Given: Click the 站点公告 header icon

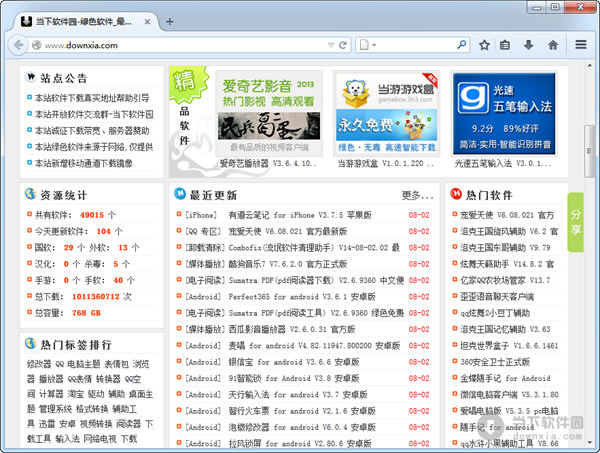Looking at the screenshot, I should [x=30, y=77].
